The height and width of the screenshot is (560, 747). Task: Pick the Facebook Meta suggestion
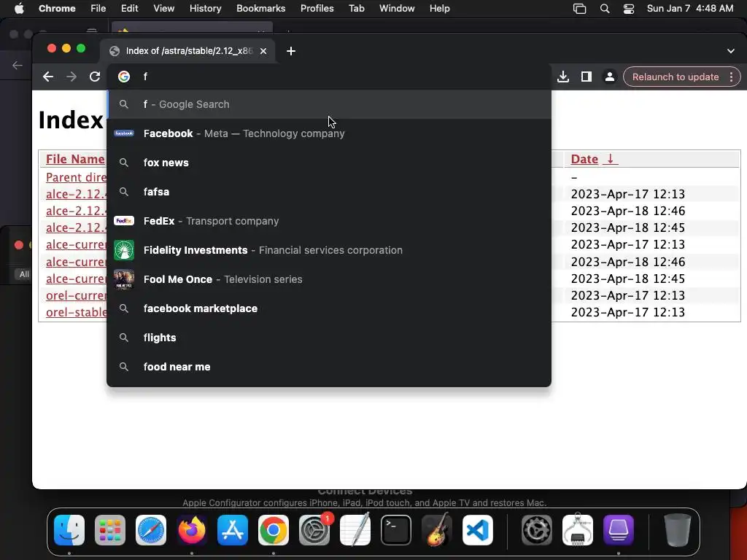[329, 133]
